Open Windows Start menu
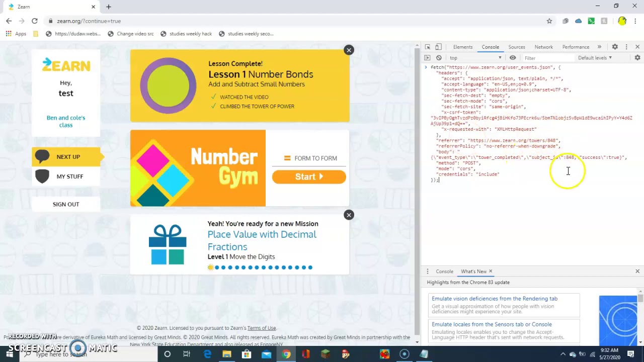 (9, 354)
